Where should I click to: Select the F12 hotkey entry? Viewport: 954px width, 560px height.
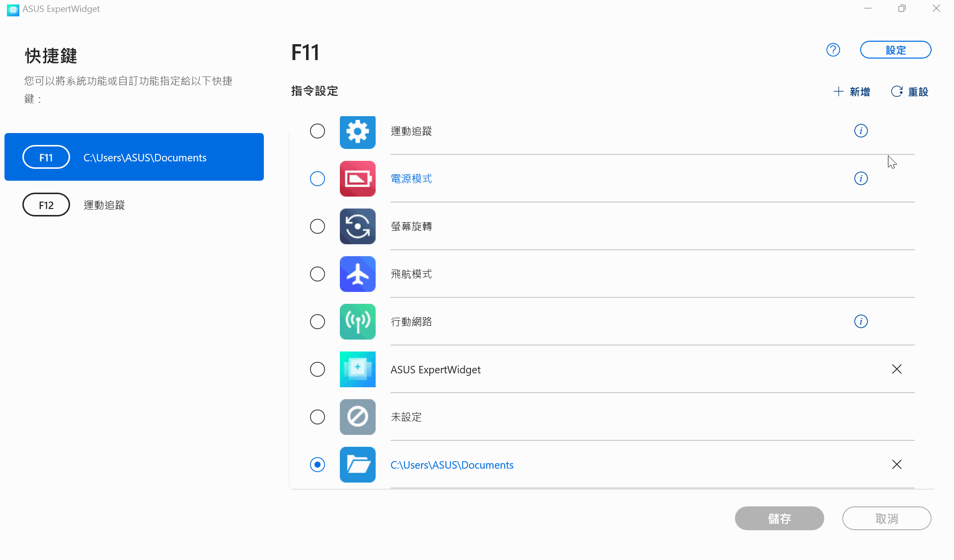coord(134,205)
